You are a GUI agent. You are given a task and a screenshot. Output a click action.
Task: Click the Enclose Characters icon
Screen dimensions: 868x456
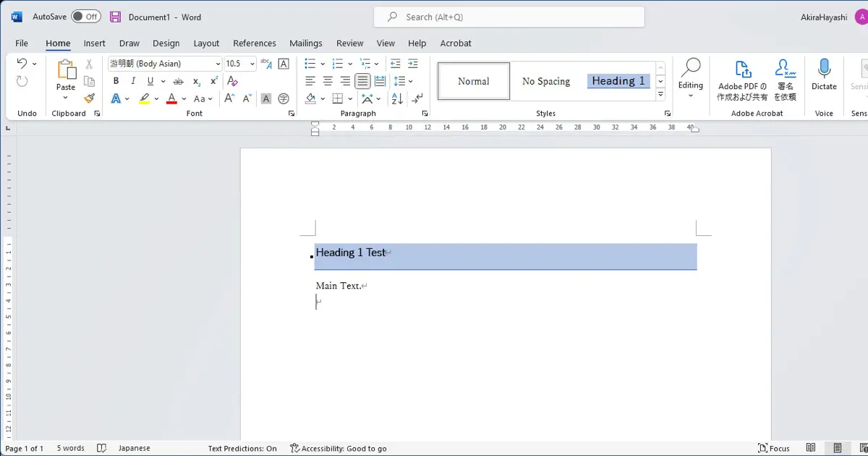click(284, 98)
